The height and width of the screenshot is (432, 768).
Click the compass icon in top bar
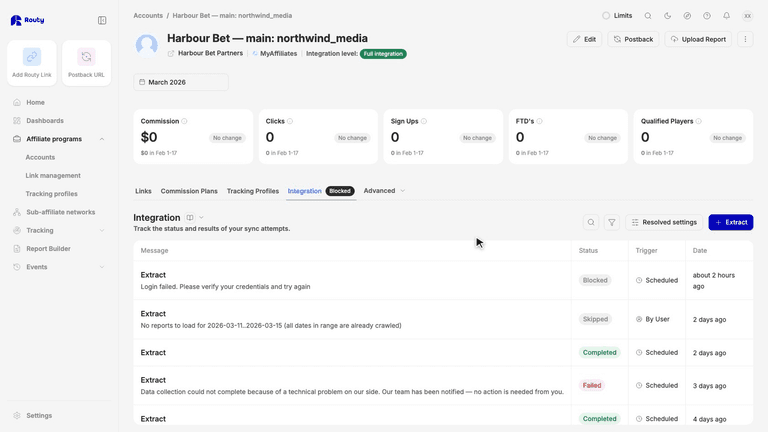click(687, 16)
